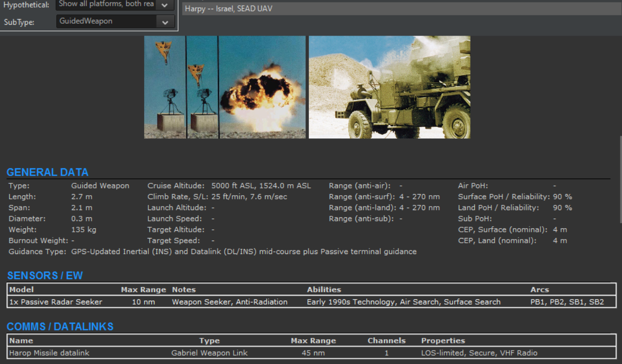This screenshot has width=622, height=364.
Task: Click the 10 nm sensor max range value
Action: click(x=144, y=302)
